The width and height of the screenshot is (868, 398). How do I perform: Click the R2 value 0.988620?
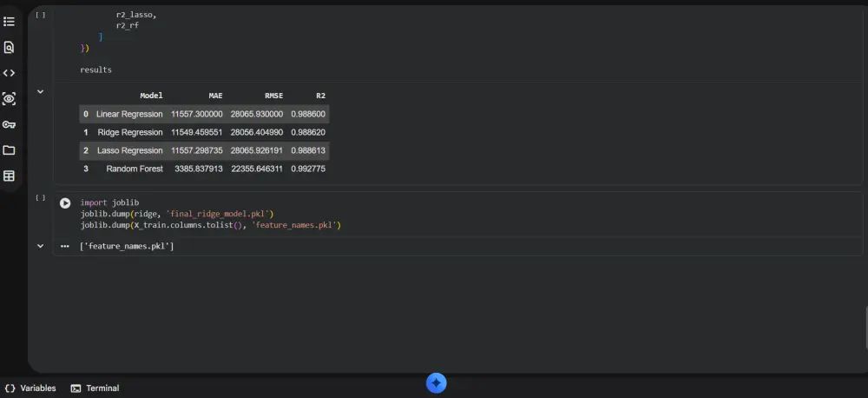(x=308, y=132)
